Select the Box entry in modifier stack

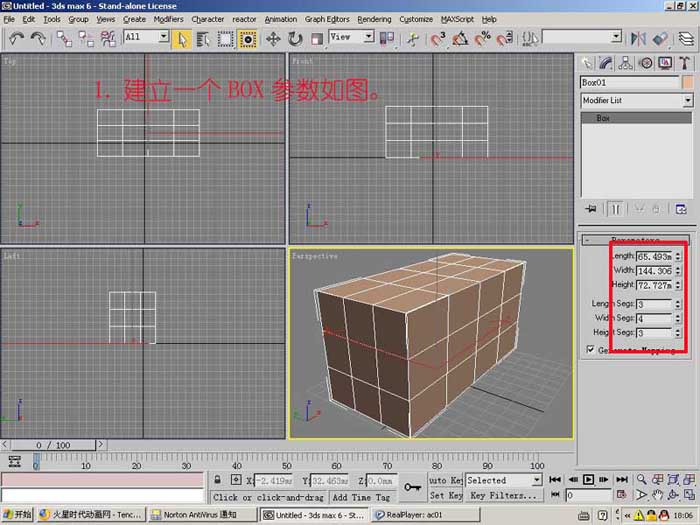[636, 118]
